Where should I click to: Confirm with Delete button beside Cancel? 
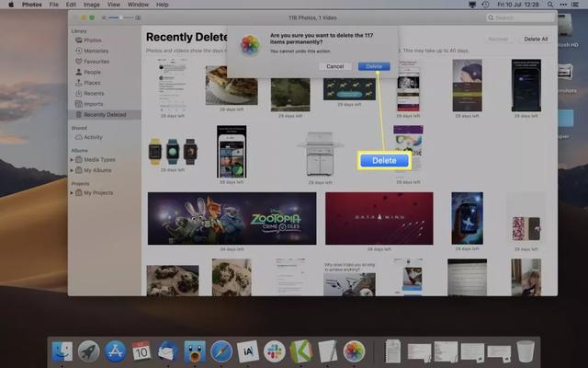374,66
